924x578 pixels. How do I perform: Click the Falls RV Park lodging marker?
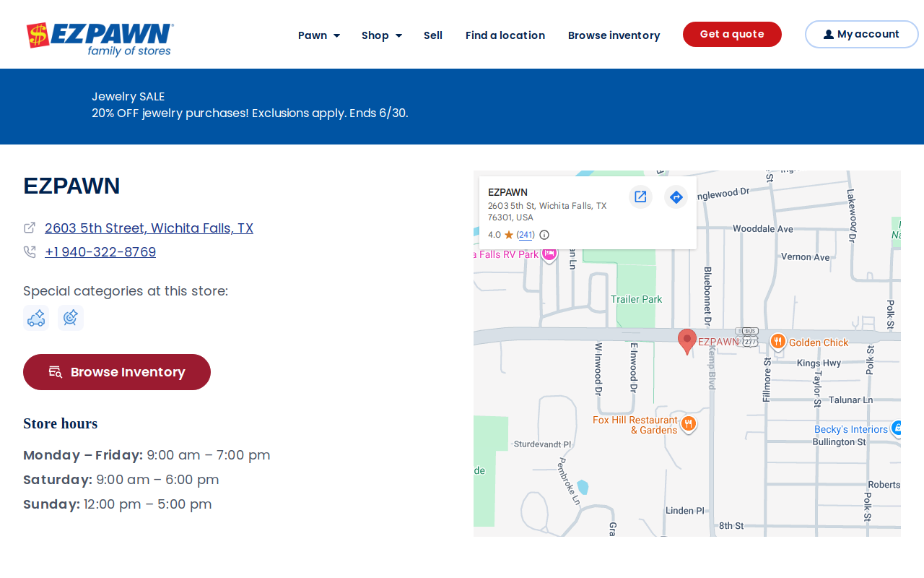click(x=549, y=254)
